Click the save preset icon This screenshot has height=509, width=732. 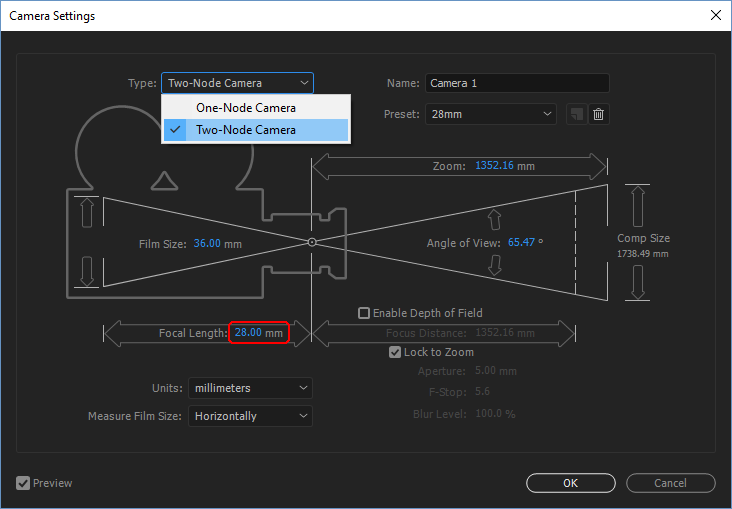click(576, 114)
